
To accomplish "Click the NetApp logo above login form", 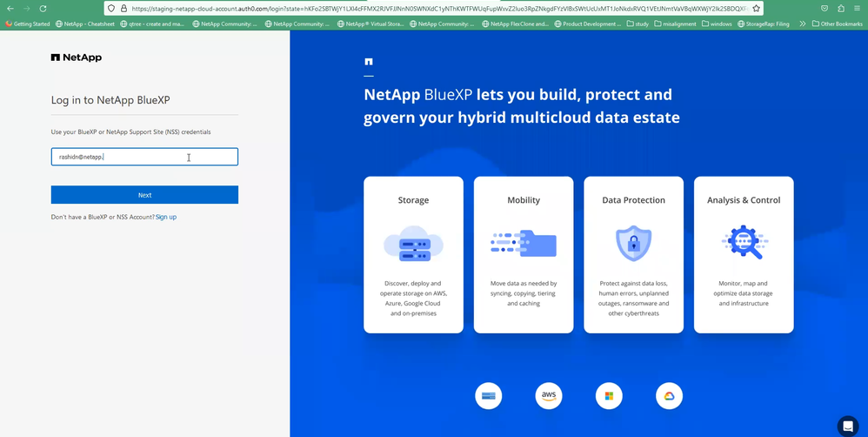I will click(77, 57).
